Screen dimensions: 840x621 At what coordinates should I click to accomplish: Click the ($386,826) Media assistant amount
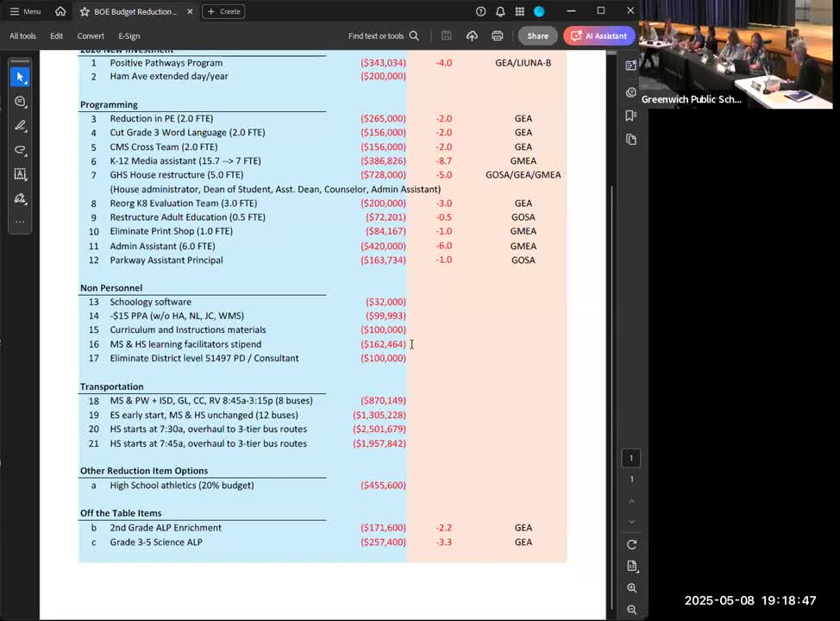point(383,160)
